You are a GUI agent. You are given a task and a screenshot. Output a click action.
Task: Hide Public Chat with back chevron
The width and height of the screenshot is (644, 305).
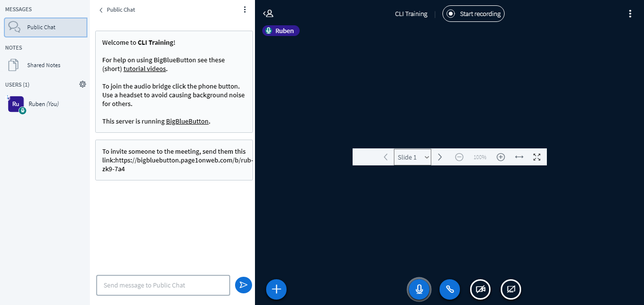[x=101, y=10]
